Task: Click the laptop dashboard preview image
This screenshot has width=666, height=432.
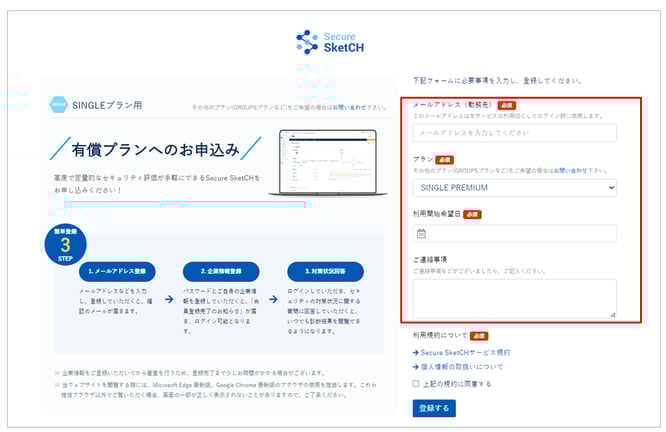Action: click(327, 163)
